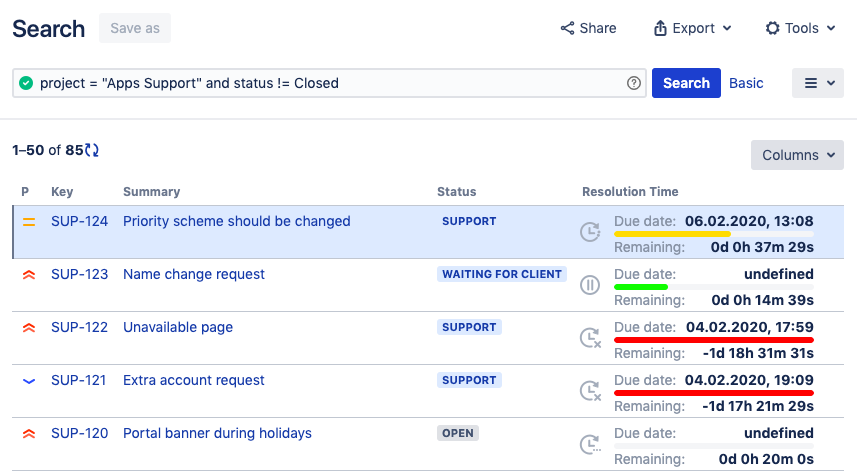Open the Export dropdown menu
Screen dimensions: 857x476
click(692, 28)
